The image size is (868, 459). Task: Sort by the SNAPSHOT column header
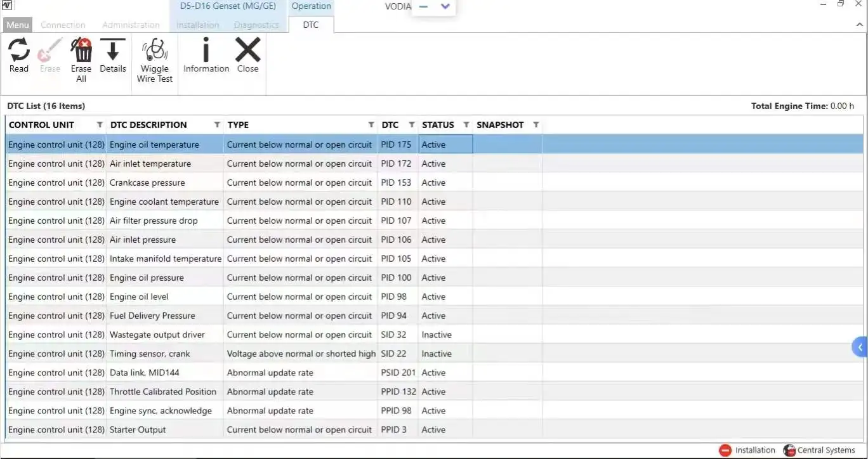[x=500, y=125]
